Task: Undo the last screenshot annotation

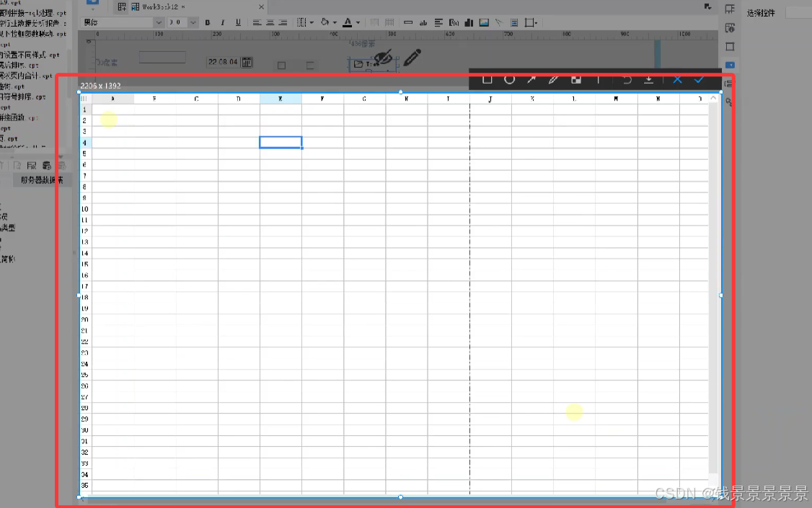Action: click(x=627, y=79)
